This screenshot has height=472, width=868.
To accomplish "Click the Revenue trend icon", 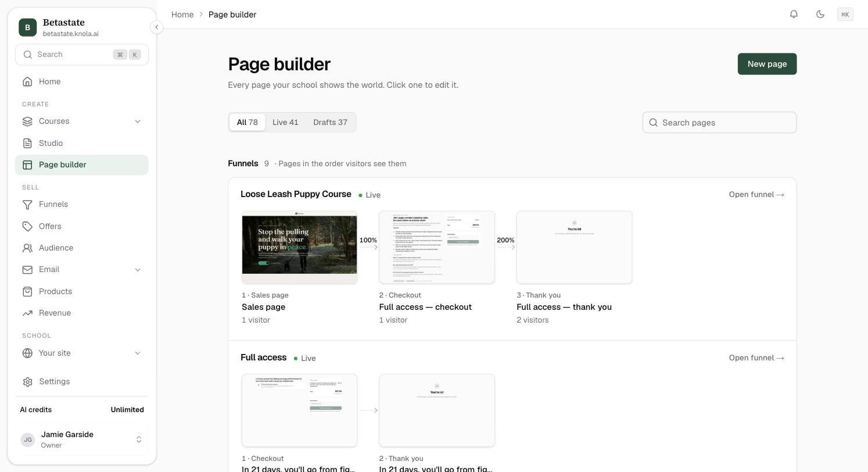I will tap(27, 313).
